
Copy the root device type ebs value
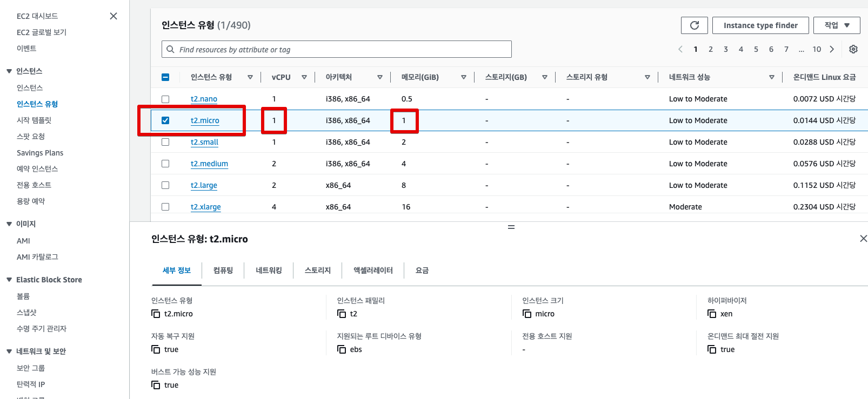pos(342,349)
